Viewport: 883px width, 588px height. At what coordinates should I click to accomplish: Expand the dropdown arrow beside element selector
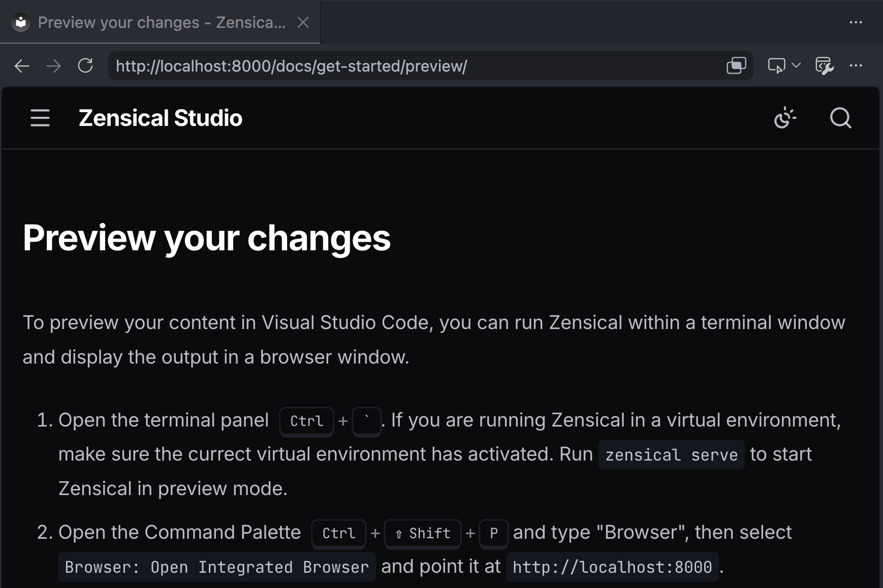796,66
